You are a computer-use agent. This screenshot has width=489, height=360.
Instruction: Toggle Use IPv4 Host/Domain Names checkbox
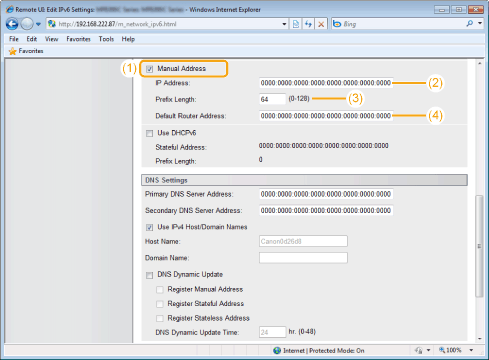click(149, 227)
